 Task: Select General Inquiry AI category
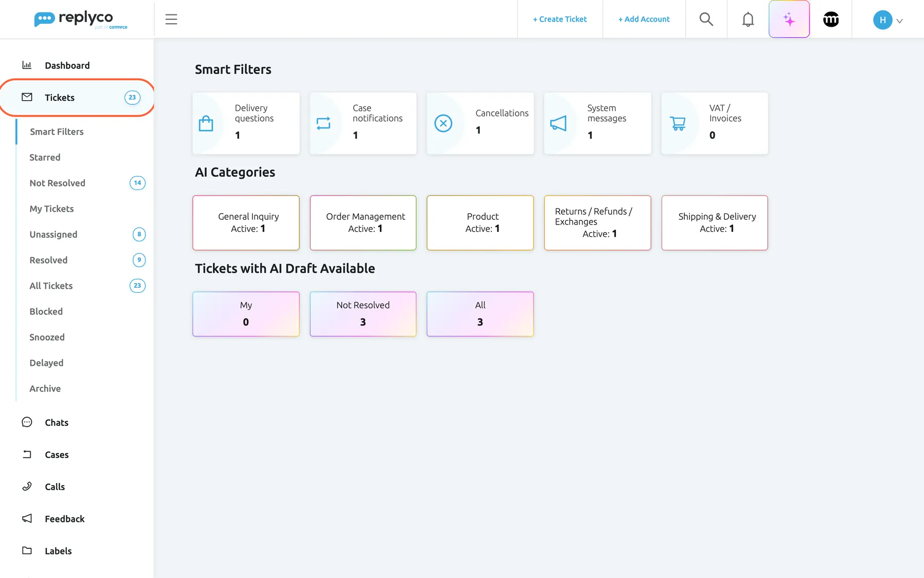(246, 222)
